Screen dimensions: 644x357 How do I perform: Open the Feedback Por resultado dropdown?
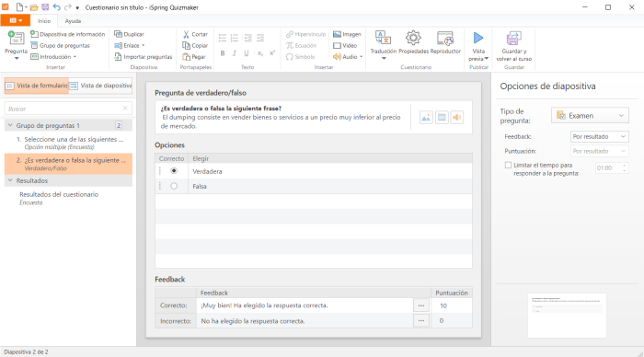(x=599, y=136)
